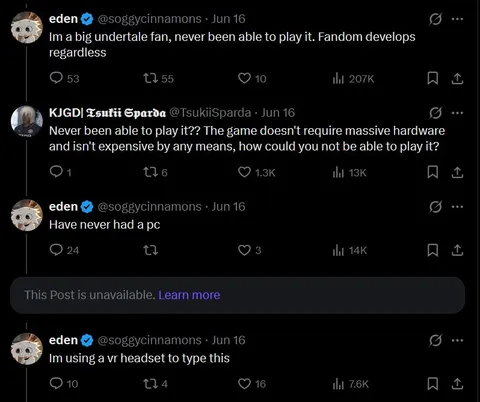Like the "Im using a vr headset" post
Image resolution: width=480 pixels, height=402 pixels.
pos(252,384)
